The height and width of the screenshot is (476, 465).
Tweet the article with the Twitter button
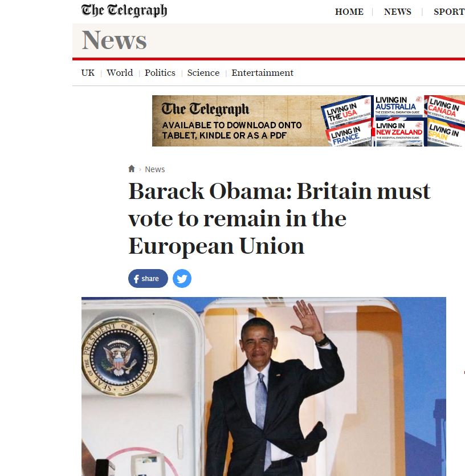(x=182, y=278)
